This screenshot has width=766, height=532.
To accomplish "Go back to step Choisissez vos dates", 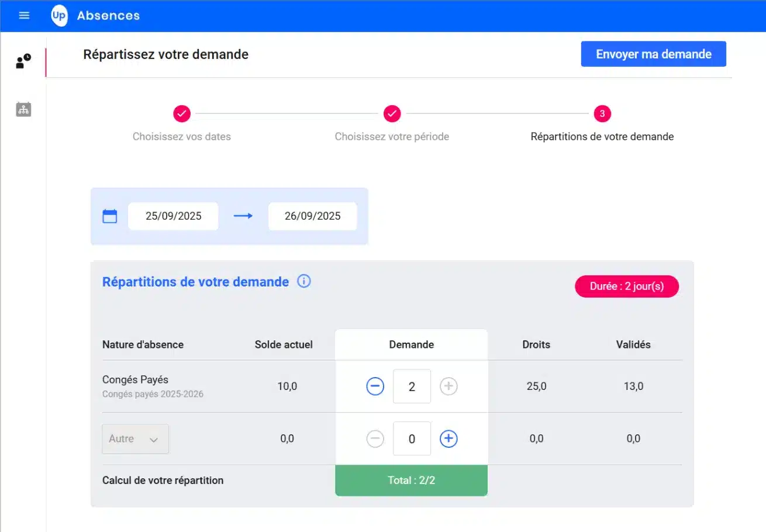I will point(182,113).
